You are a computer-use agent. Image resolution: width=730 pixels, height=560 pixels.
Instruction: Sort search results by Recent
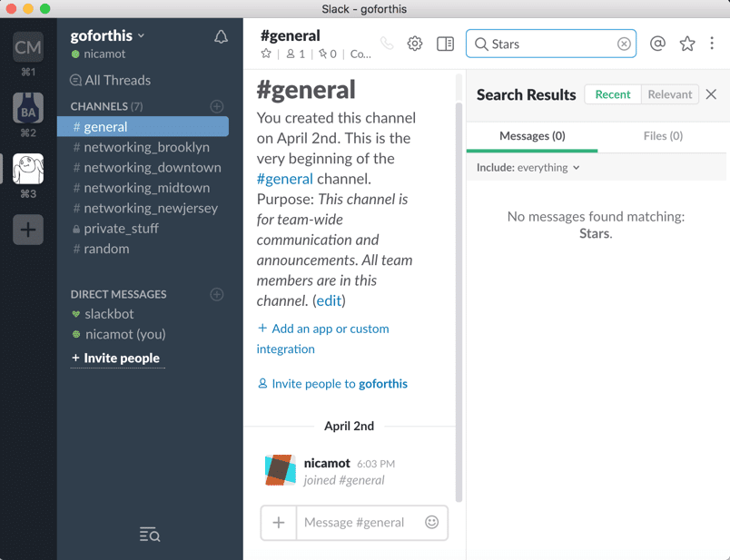coord(613,94)
